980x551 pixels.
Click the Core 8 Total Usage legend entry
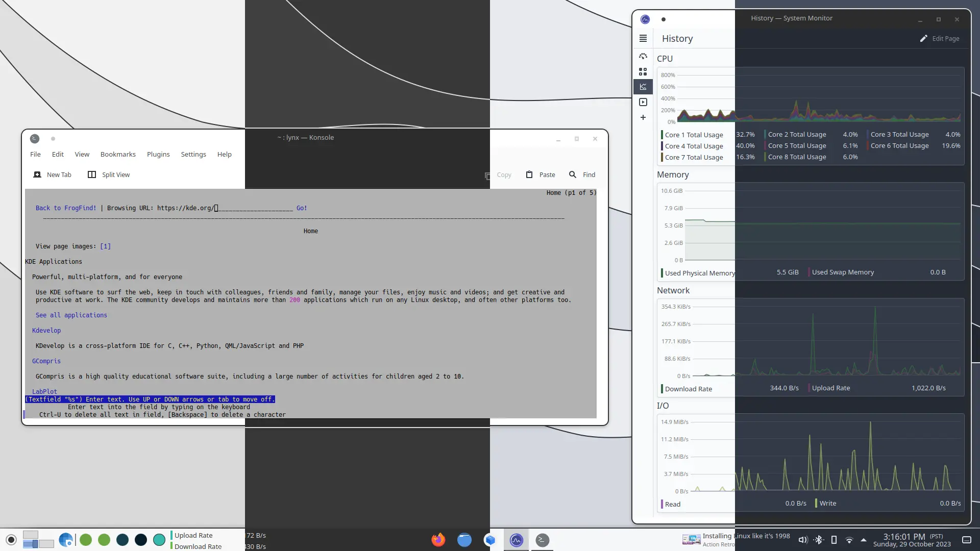[x=812, y=157]
